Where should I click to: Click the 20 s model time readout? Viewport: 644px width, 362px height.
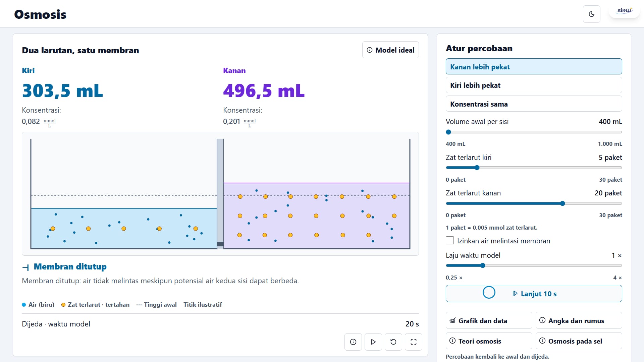click(x=412, y=324)
